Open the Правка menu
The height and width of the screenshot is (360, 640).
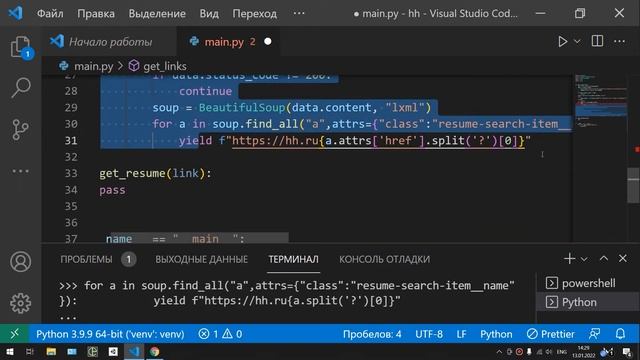(96, 13)
